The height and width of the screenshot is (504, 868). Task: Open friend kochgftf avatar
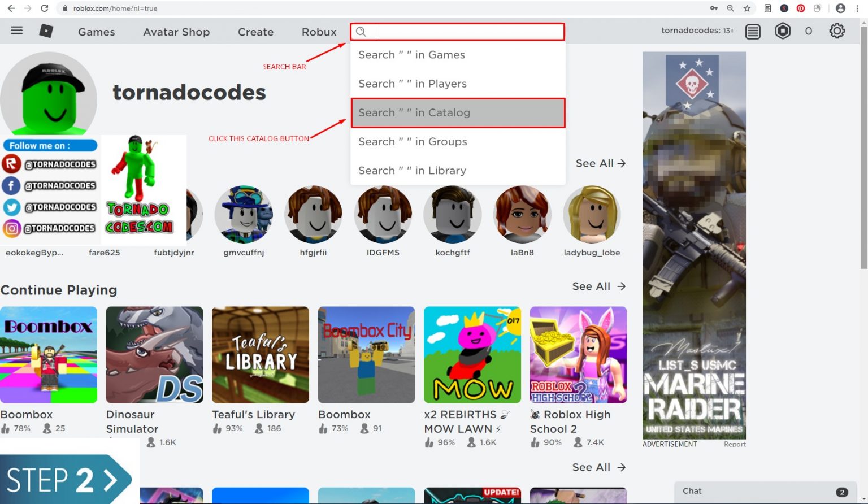[x=453, y=215]
